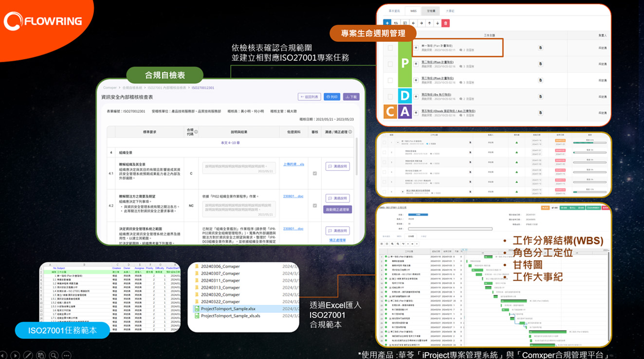Open document icon of 第一階段 row
This screenshot has height=359, width=644.
pyautogui.click(x=540, y=48)
